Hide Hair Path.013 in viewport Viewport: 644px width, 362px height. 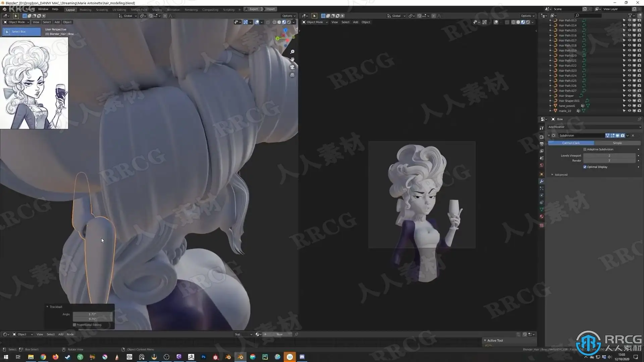pos(629,20)
